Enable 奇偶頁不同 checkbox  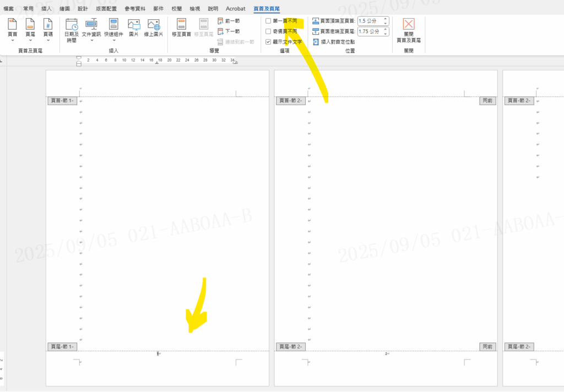click(x=268, y=31)
